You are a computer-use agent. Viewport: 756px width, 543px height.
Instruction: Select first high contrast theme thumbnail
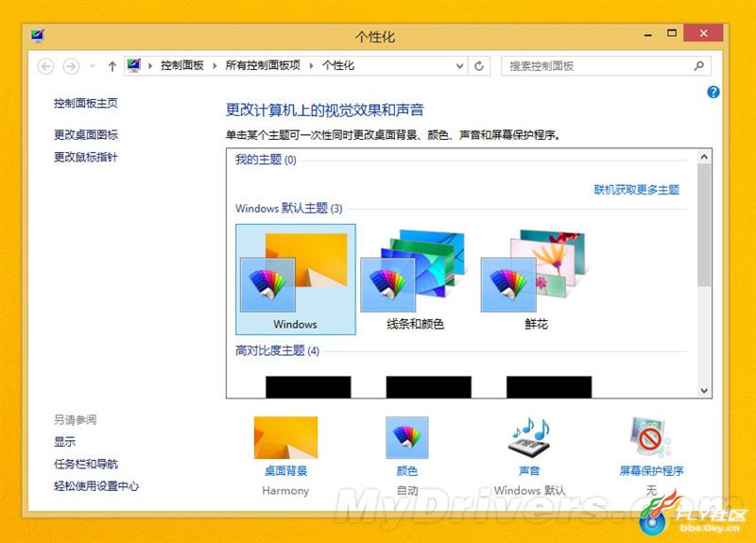point(308,387)
